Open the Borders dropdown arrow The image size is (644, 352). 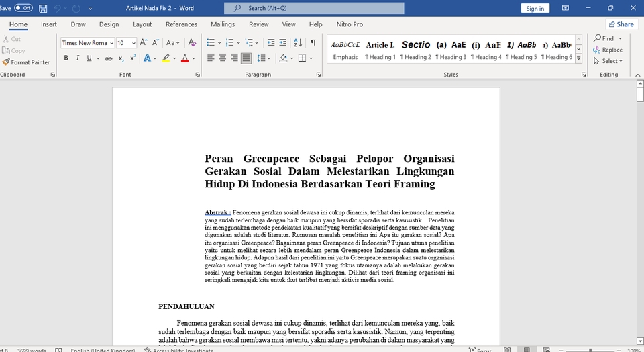(311, 58)
